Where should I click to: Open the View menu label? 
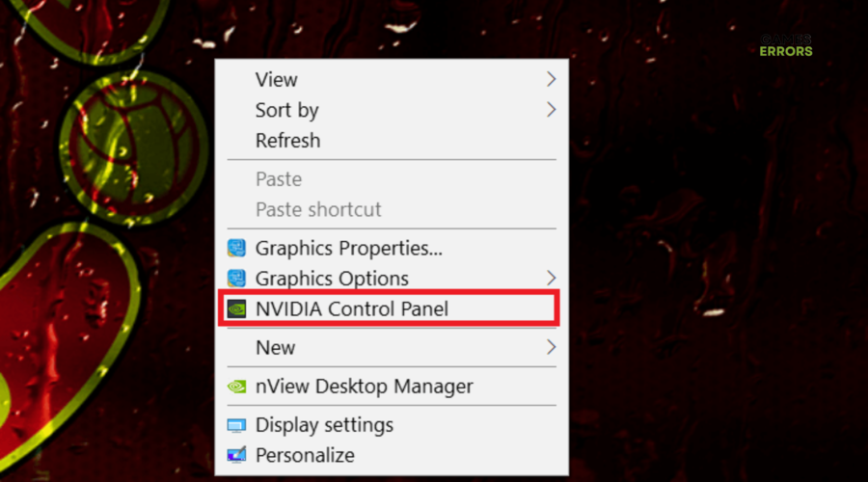pos(277,79)
